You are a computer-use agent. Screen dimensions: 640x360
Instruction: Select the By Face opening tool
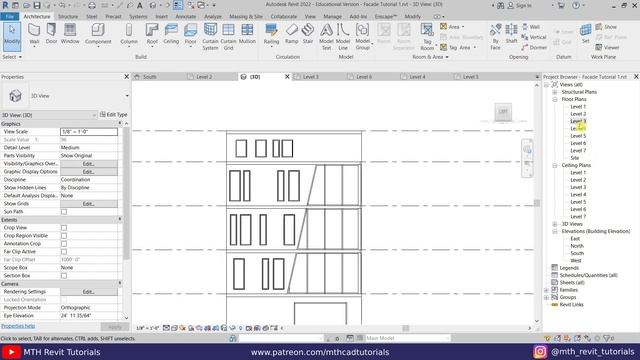click(495, 37)
